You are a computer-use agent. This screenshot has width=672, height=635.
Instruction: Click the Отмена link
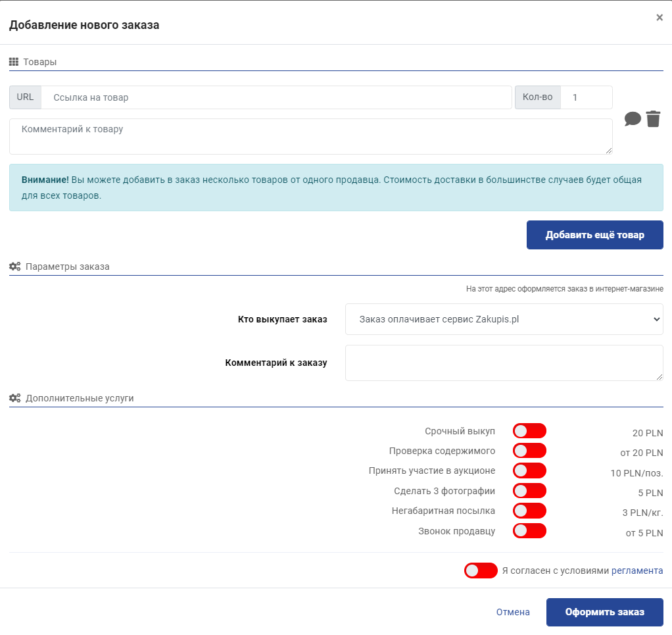point(513,612)
